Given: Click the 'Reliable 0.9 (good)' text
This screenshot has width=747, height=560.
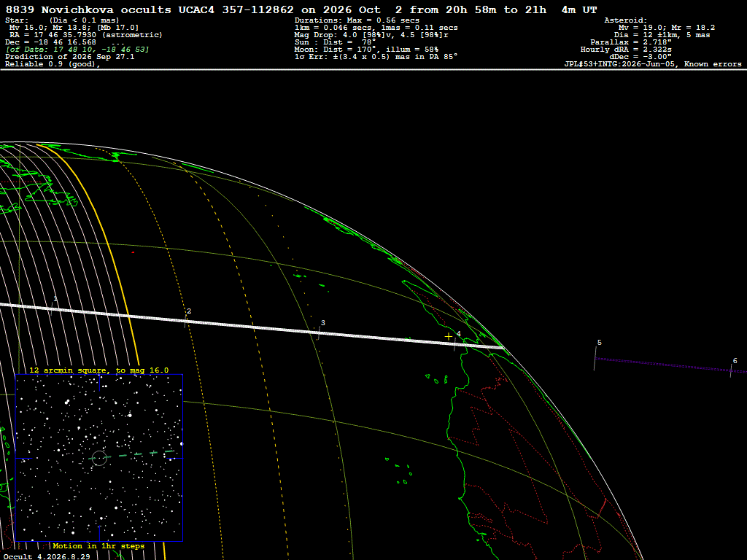Looking at the screenshot, I should click(53, 64).
